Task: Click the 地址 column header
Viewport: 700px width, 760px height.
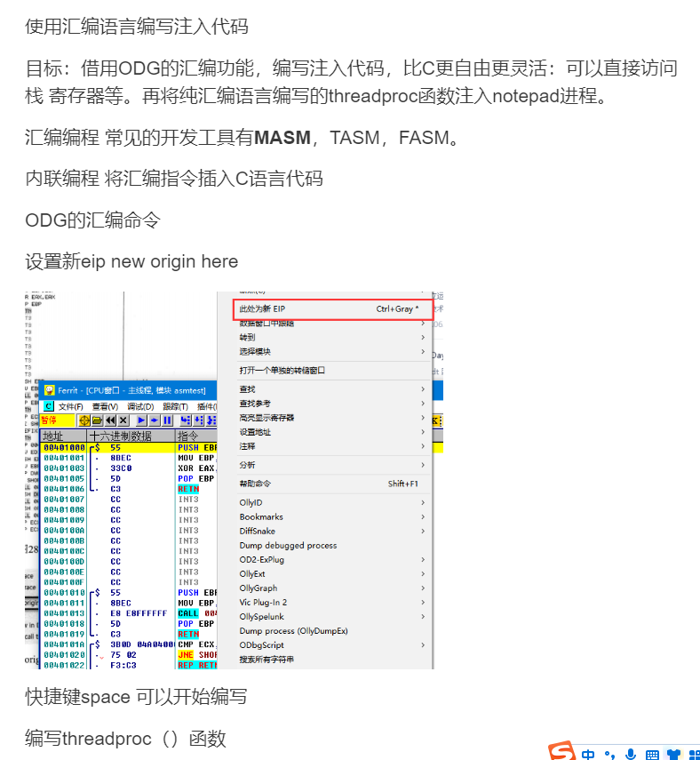Action: point(53,436)
